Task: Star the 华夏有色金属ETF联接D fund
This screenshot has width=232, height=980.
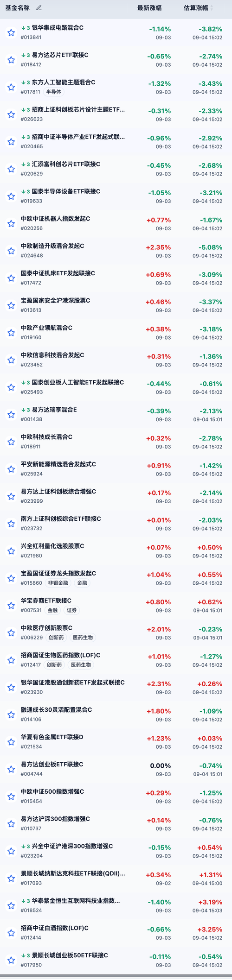Action: coord(11,742)
